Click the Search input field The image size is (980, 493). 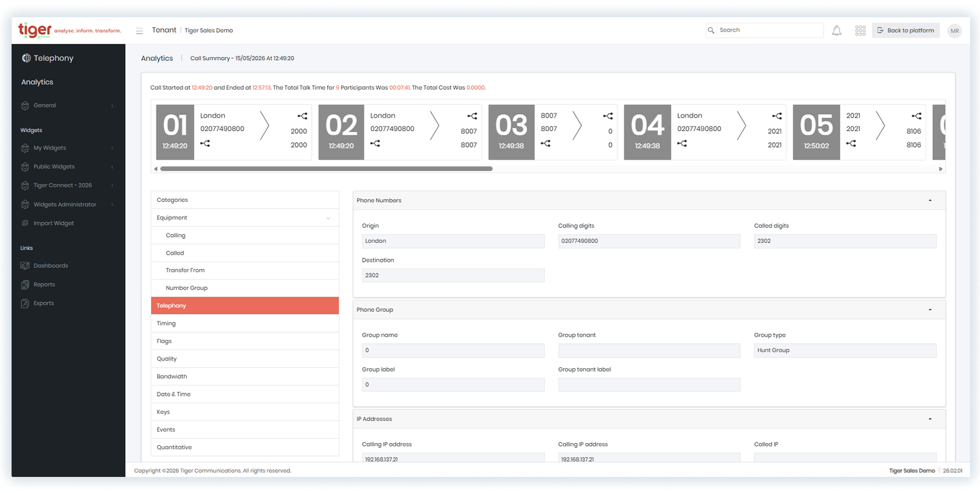pos(770,31)
